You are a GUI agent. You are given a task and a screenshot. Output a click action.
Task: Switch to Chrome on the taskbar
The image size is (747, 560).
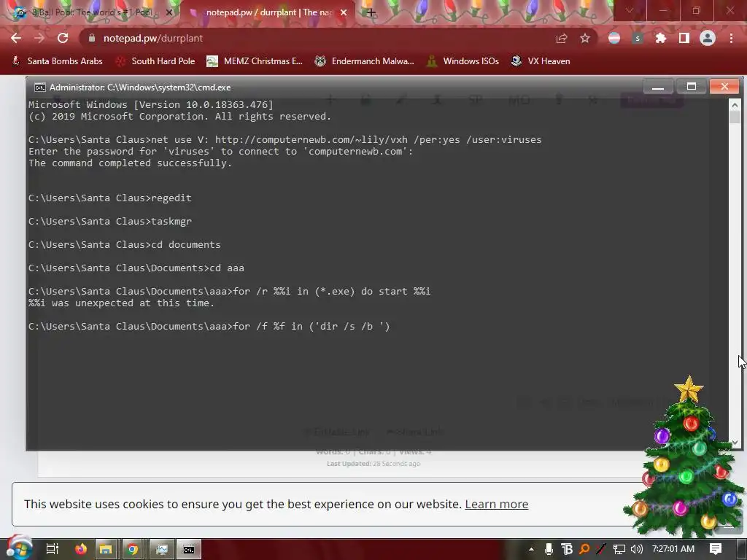(x=133, y=549)
